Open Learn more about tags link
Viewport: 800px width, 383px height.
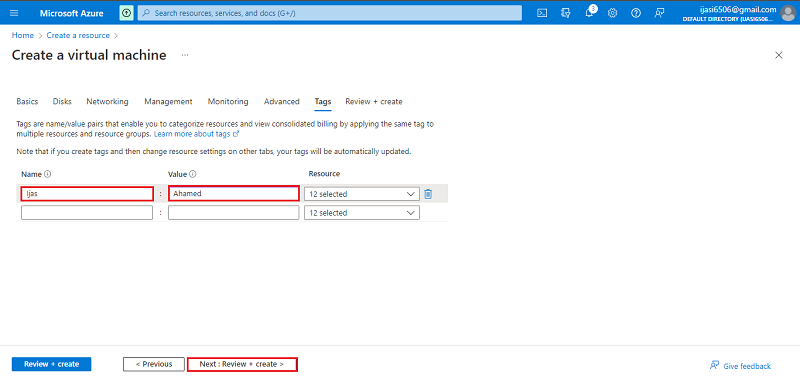click(196, 134)
